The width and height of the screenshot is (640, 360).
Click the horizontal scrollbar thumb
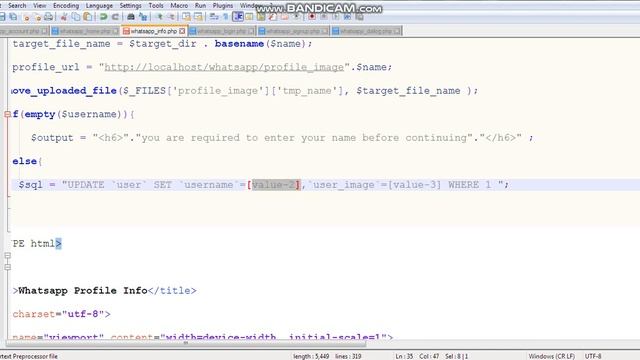pyautogui.click(x=186, y=343)
